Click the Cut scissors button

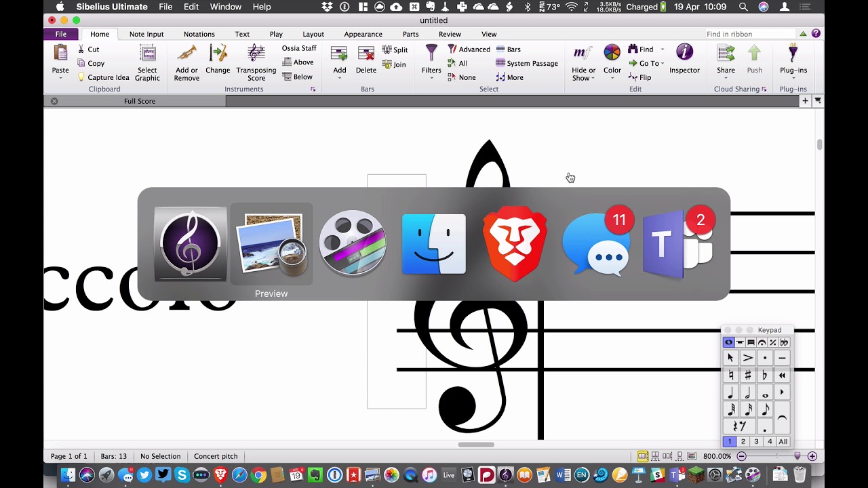[x=88, y=49]
